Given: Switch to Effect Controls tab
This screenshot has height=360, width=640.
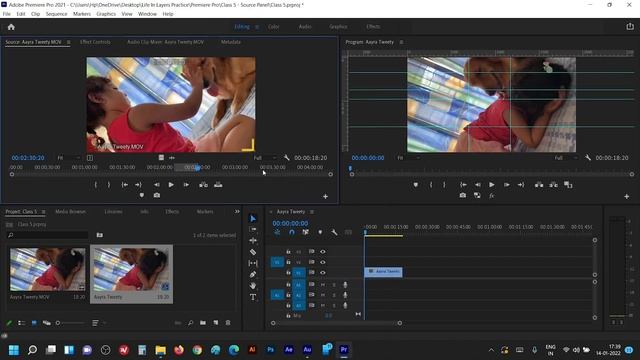Looking at the screenshot, I should pos(95,42).
